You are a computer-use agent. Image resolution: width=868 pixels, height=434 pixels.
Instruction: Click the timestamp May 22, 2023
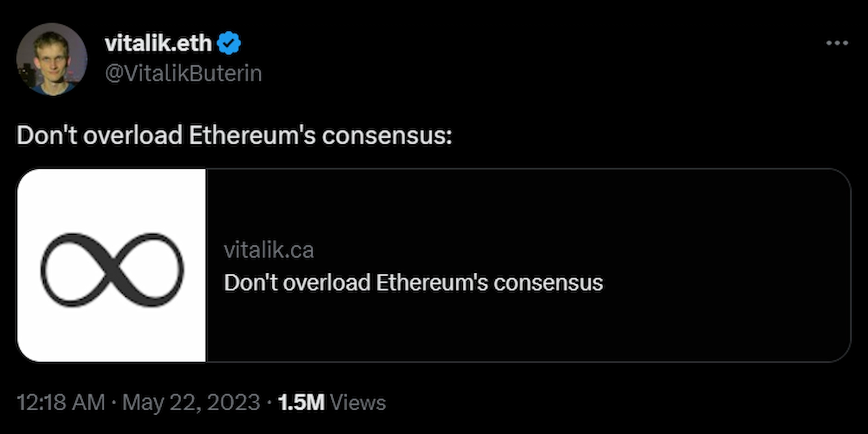coord(190,403)
